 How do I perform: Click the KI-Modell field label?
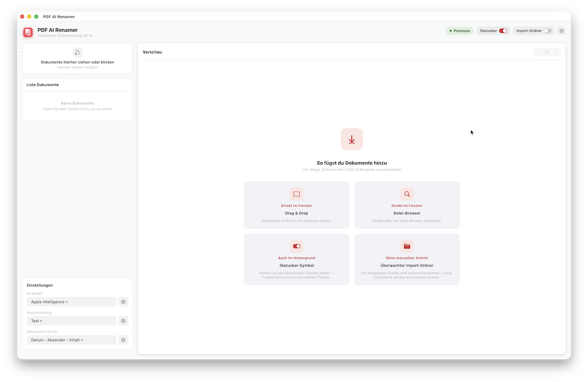[34, 294]
